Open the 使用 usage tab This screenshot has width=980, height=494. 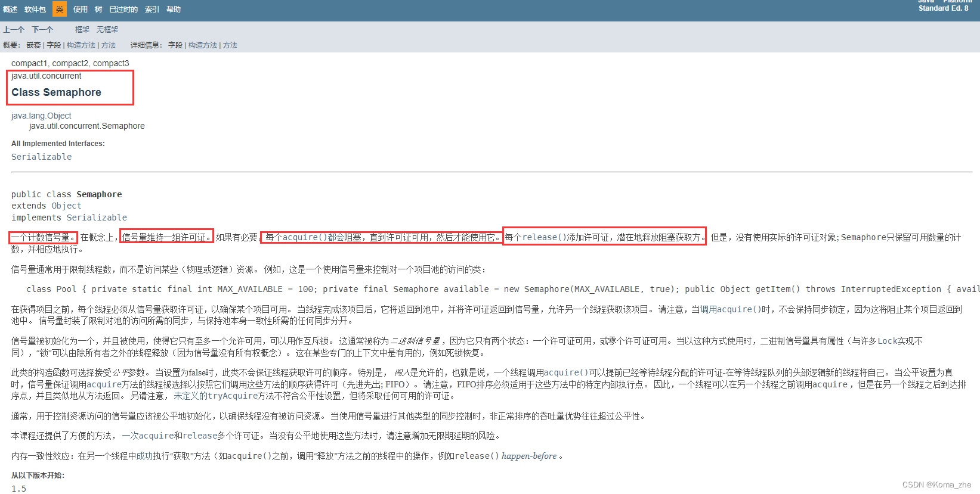point(81,10)
